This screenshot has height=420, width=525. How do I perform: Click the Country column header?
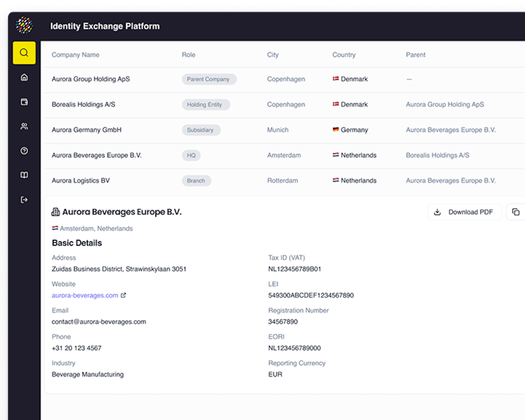click(344, 55)
